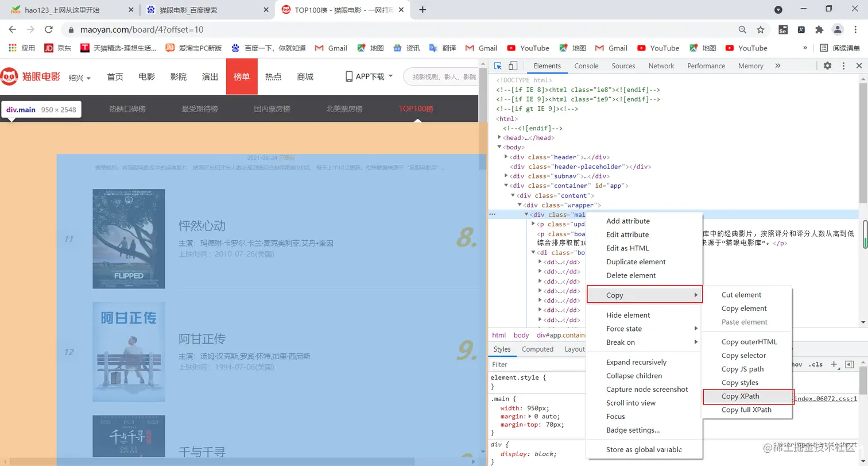Image resolution: width=868 pixels, height=466 pixels.
Task: Open the 翻译 bookmark
Action: pyautogui.click(x=443, y=48)
